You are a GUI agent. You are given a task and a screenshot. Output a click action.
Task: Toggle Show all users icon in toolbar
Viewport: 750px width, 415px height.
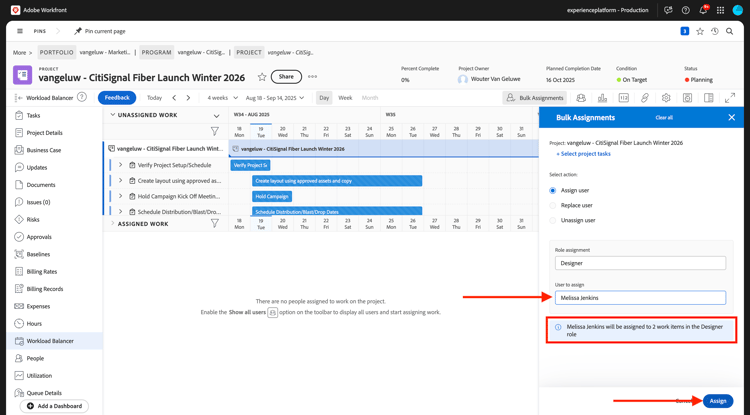click(x=581, y=98)
